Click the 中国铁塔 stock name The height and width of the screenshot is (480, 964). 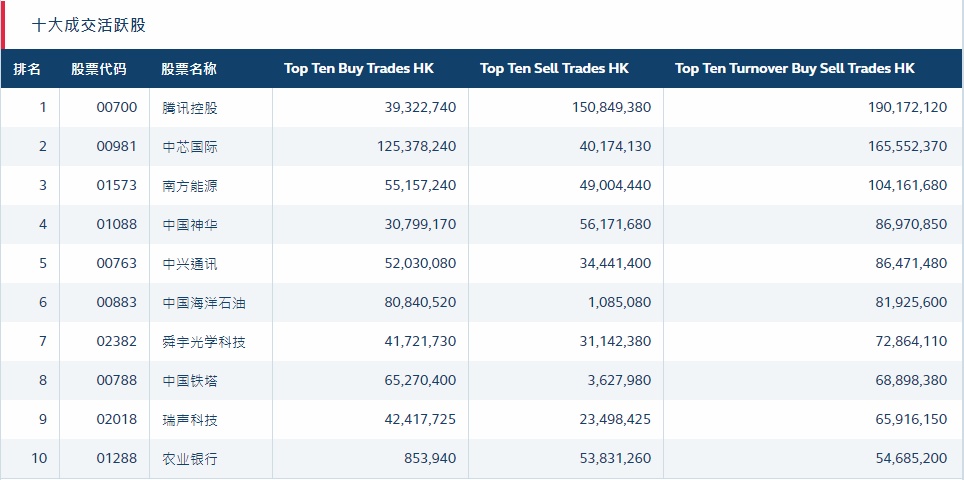point(190,381)
